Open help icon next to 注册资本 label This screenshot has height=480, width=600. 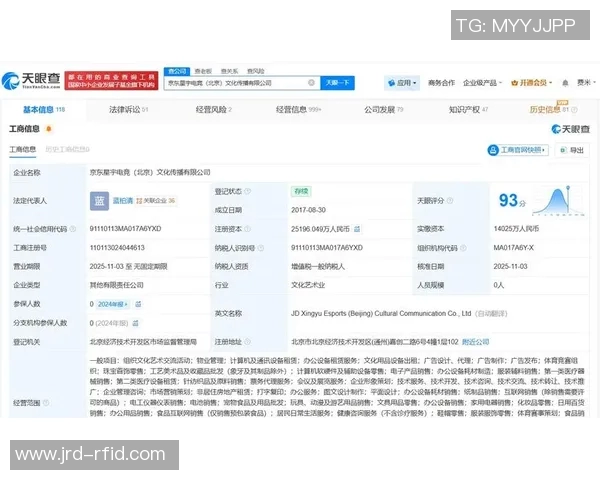248,229
